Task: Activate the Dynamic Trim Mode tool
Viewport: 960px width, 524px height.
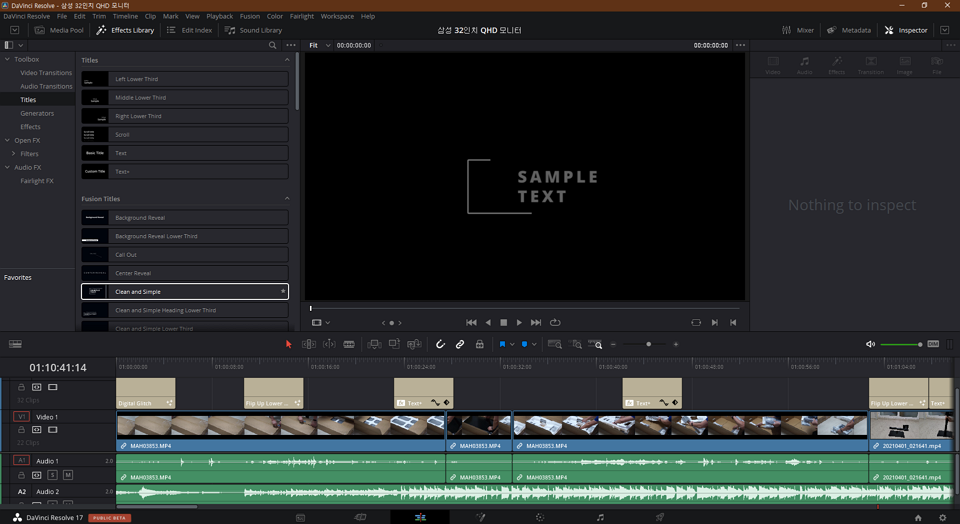Action: [x=329, y=344]
